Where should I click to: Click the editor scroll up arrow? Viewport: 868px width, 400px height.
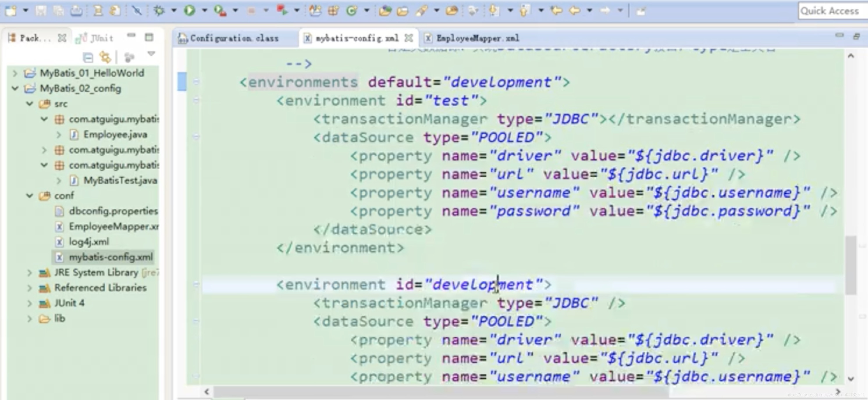(x=851, y=56)
